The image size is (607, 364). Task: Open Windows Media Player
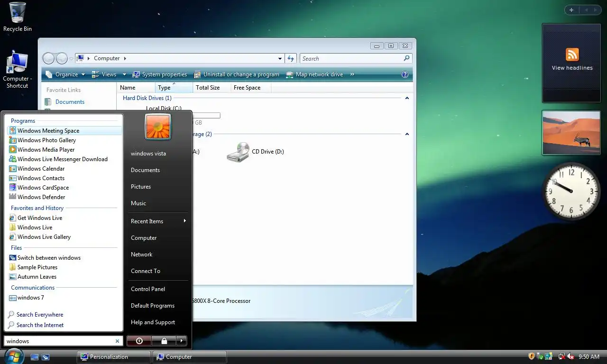pos(65,150)
